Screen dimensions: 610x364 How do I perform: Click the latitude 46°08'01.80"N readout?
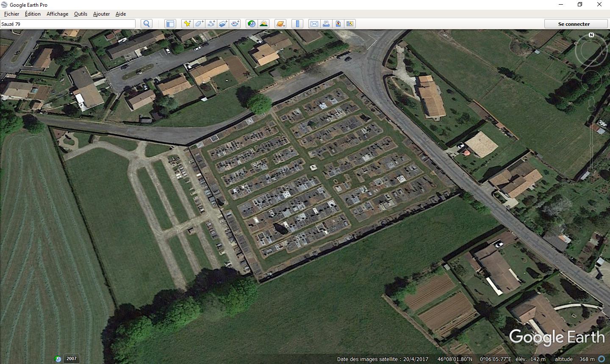click(455, 359)
